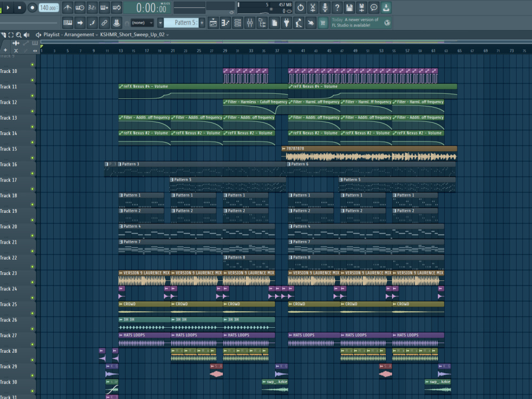
Task: Click the Stop transport button
Action: click(x=20, y=7)
